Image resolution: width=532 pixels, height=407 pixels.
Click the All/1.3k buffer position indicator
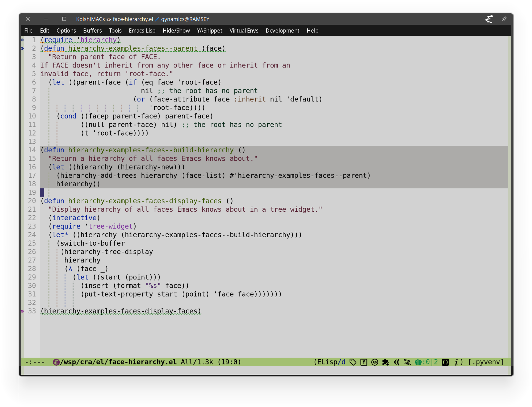click(x=197, y=362)
